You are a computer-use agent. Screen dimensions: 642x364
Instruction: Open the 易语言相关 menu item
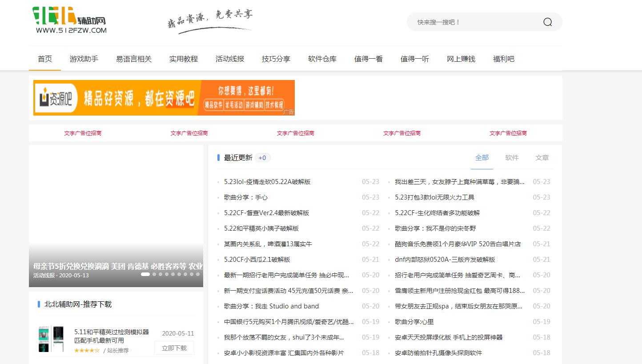coord(134,59)
